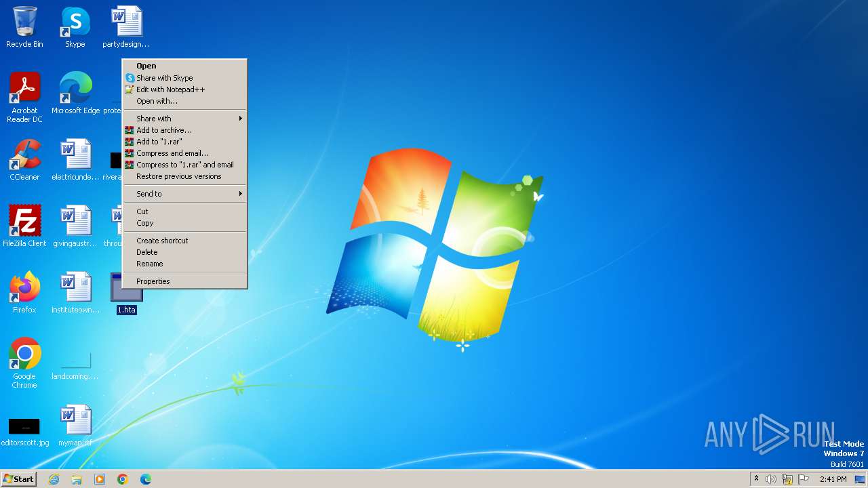Open Internet Explorer from taskbar
Screen dimensions: 868x488
[x=54, y=479]
